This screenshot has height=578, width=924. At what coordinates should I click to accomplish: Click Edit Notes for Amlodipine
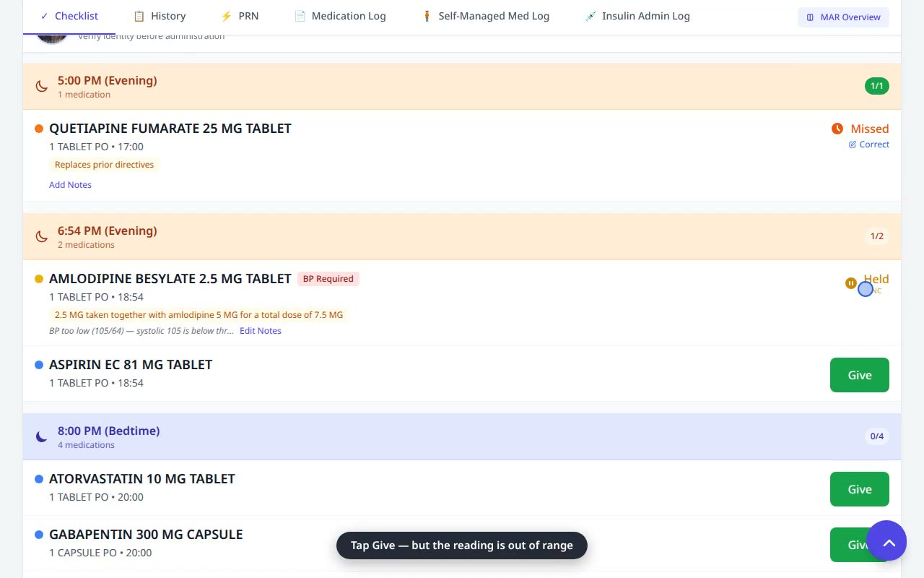click(x=261, y=331)
